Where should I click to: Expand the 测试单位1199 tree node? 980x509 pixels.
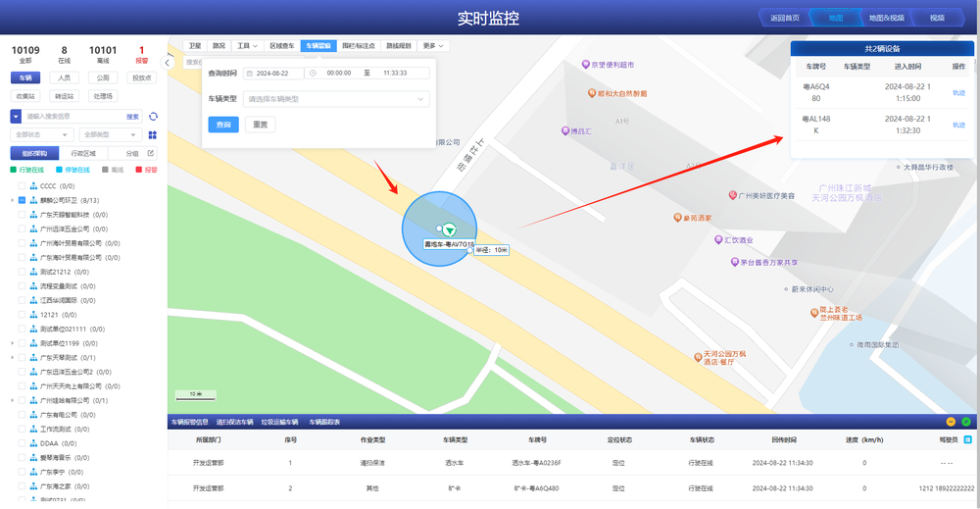13,343
